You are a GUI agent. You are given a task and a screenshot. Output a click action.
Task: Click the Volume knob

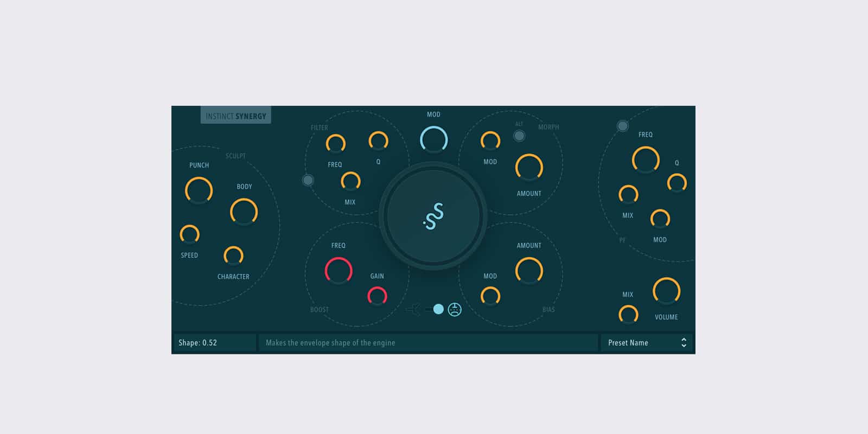click(666, 291)
